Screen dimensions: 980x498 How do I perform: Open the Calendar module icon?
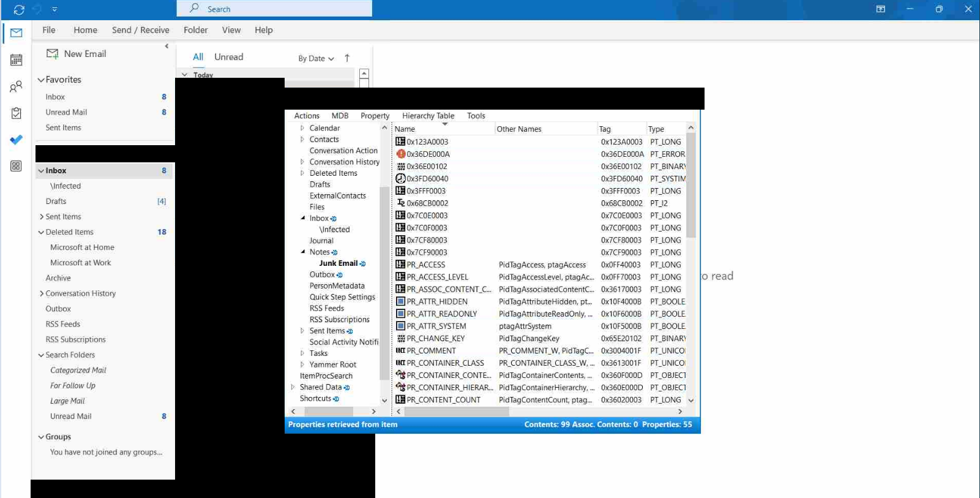pos(17,60)
